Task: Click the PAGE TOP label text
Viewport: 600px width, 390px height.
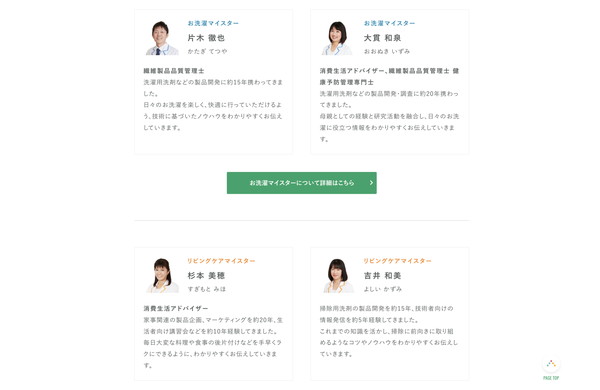Action: (551, 378)
